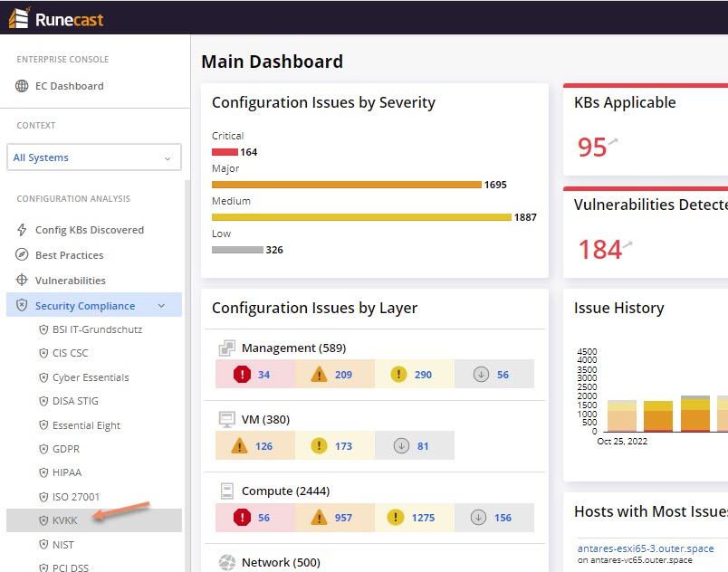The width and height of the screenshot is (728, 572).
Task: Click the BSI IT-Grundschutz shield icon
Action: coord(43,329)
